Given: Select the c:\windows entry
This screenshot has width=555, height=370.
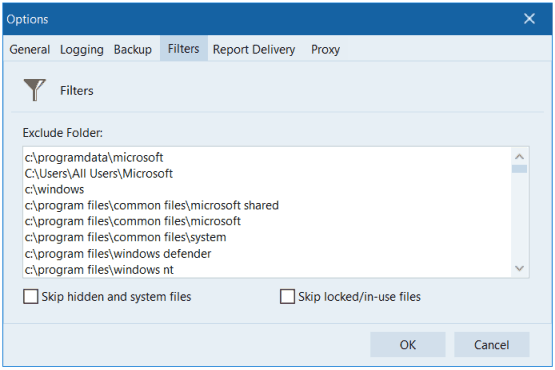Looking at the screenshot, I should pos(55,189).
